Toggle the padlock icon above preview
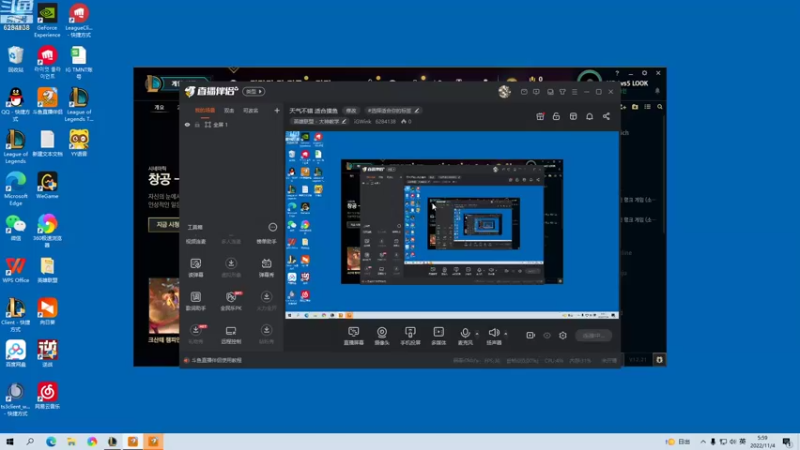Viewport: 800px width, 450px height. click(x=556, y=116)
